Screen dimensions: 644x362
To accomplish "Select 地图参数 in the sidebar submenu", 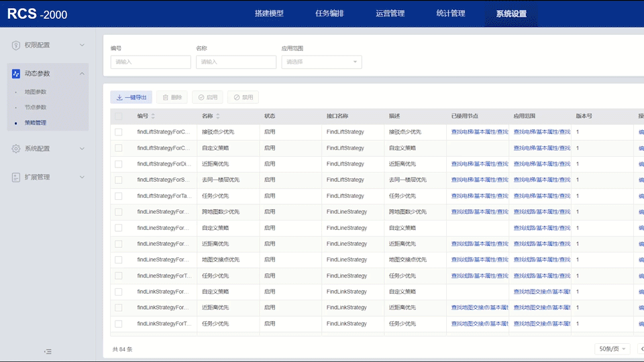I will coord(36,92).
